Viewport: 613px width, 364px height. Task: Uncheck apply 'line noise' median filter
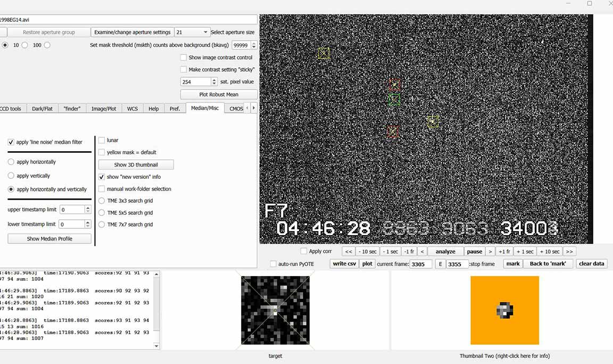11,142
